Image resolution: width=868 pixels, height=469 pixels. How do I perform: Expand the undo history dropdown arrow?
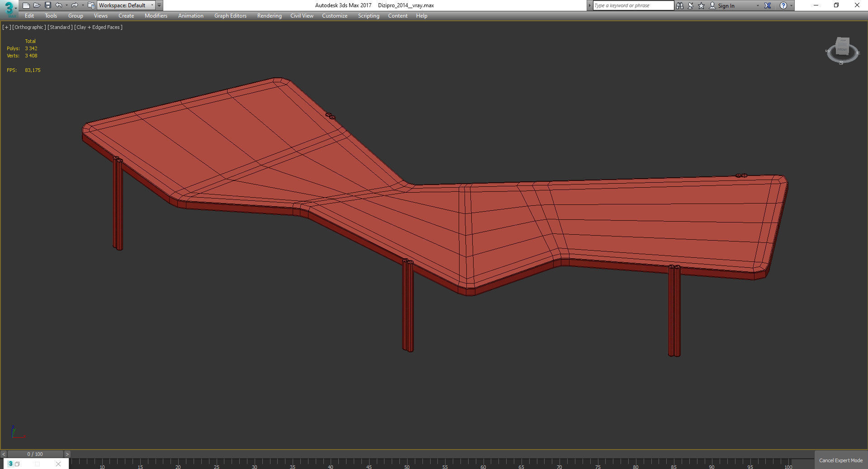coord(66,5)
